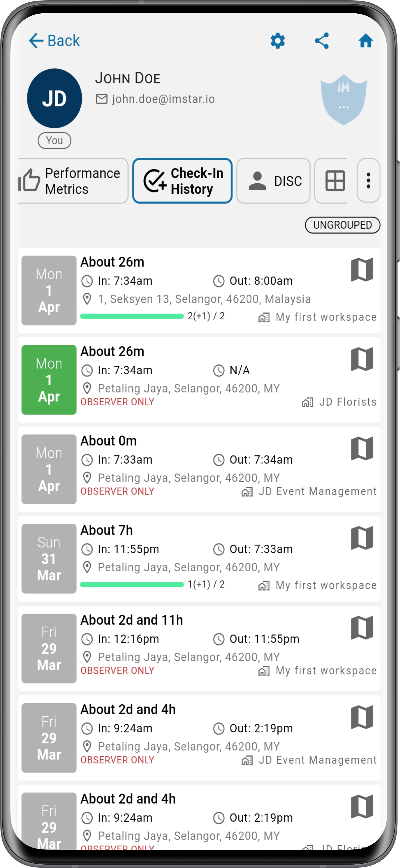Image resolution: width=400 pixels, height=868 pixels.
Task: Tap the JD profile avatar
Action: pos(54,98)
